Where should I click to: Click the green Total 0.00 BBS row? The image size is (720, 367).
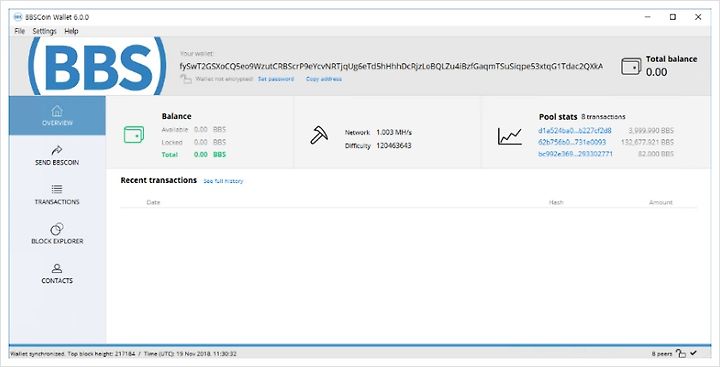point(194,155)
